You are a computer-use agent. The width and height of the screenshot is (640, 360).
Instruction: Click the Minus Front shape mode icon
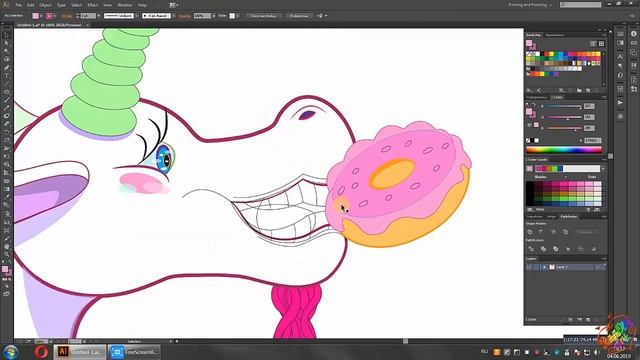point(541,232)
